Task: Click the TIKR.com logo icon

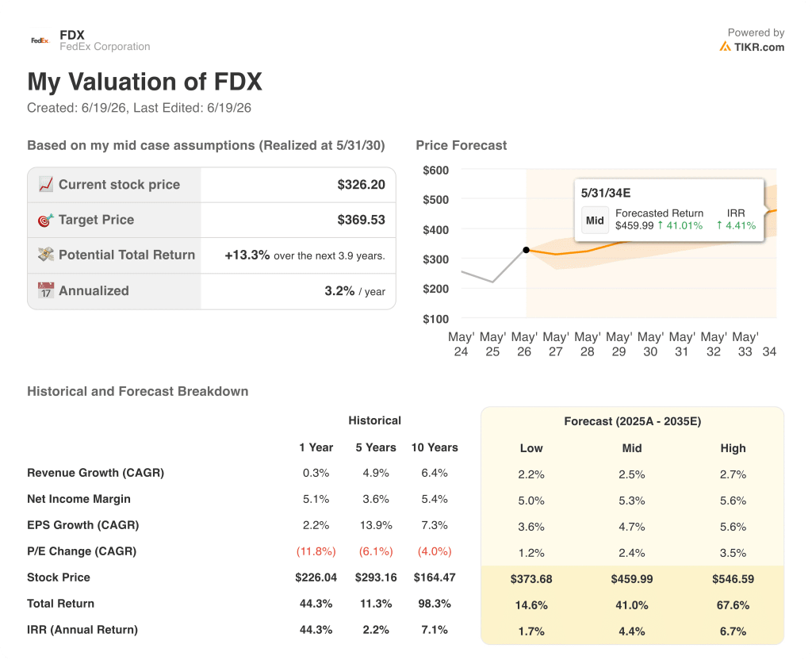Action: (x=725, y=47)
